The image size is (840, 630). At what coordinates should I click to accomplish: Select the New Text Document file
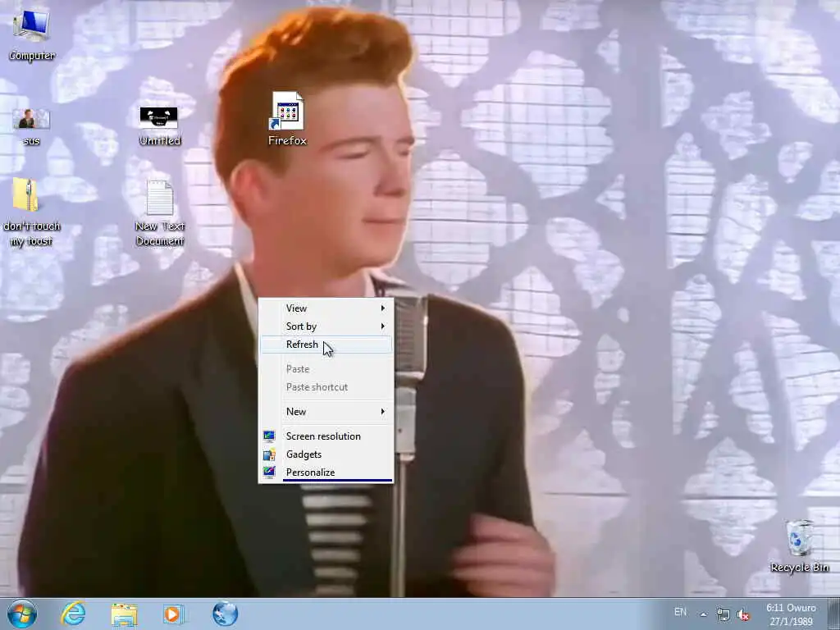click(160, 212)
